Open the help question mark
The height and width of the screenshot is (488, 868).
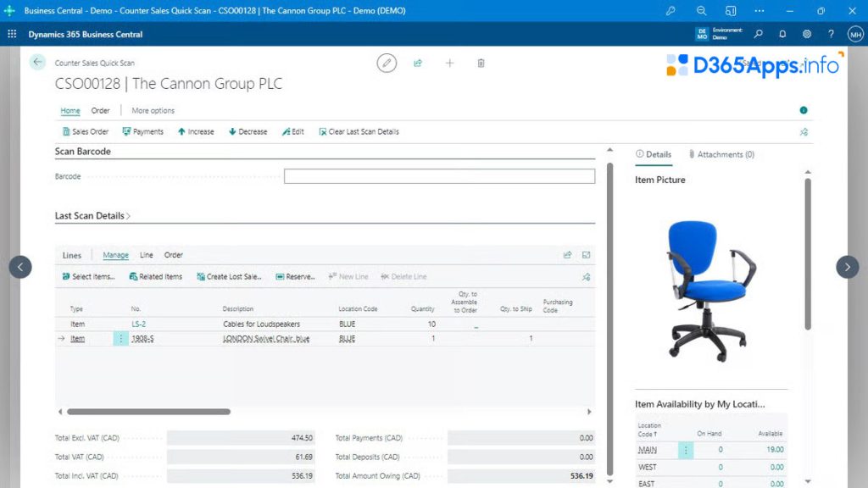(x=831, y=34)
